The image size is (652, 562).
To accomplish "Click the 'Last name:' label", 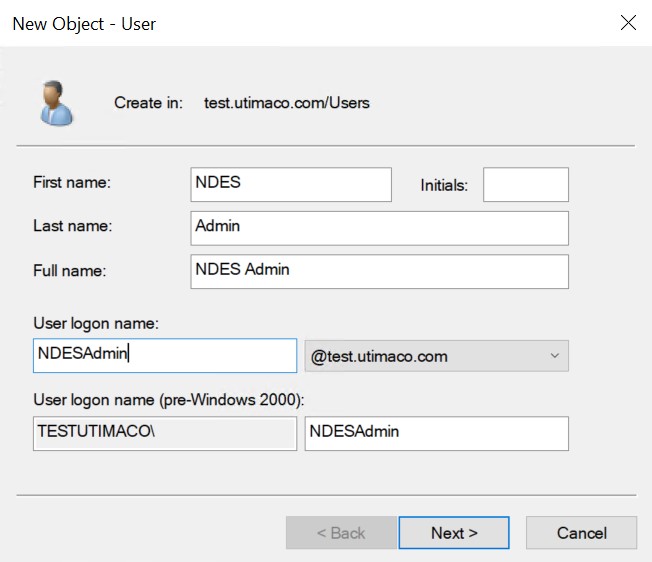I will pos(73,226).
